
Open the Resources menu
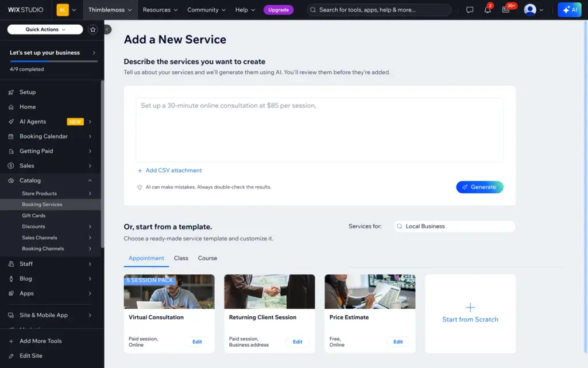tap(160, 10)
